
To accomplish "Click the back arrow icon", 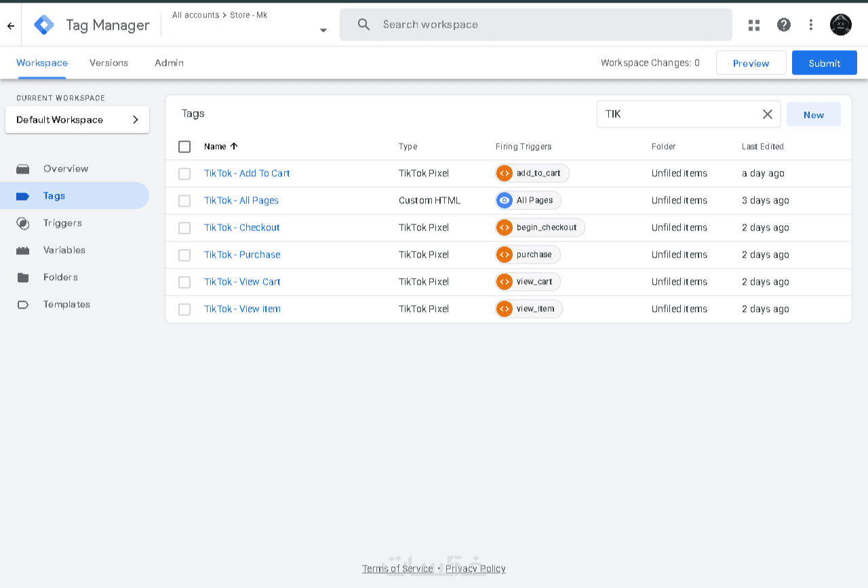I will pos(11,26).
